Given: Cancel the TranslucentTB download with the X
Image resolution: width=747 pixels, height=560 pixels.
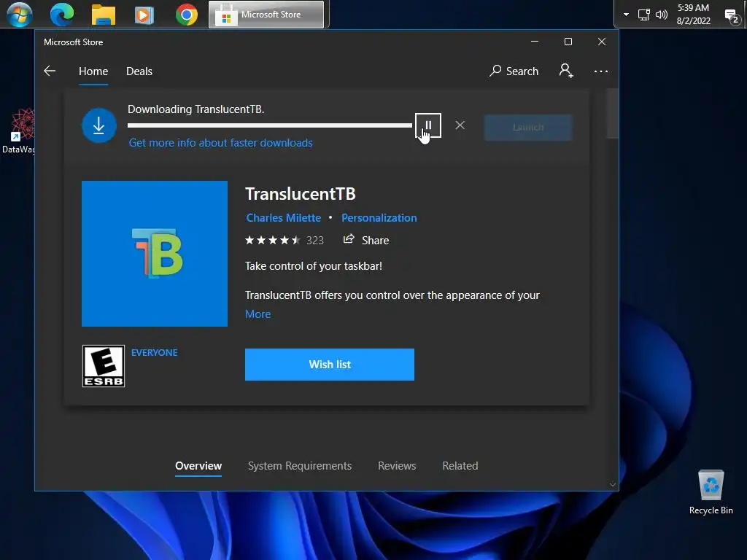Looking at the screenshot, I should (x=460, y=125).
